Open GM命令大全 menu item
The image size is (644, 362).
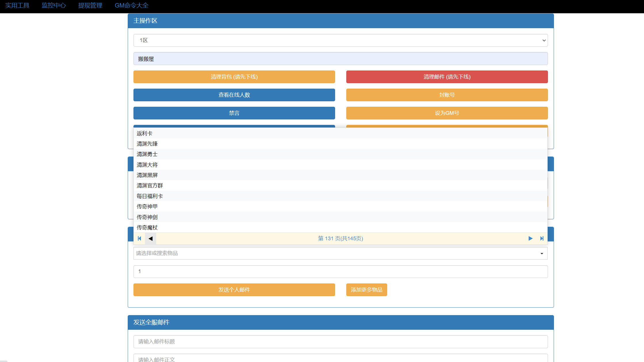coord(131,5)
